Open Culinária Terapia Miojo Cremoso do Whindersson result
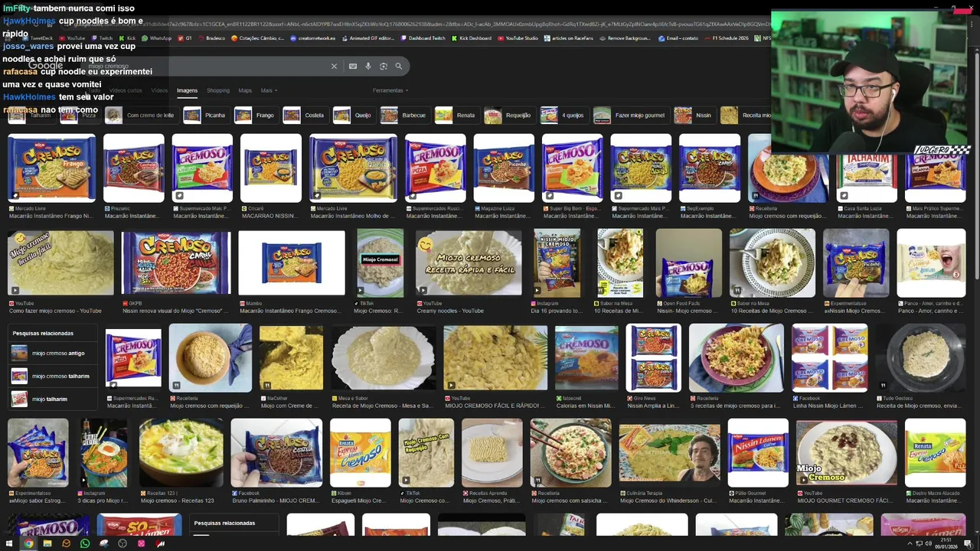Image resolution: width=980 pixels, height=551 pixels. point(670,454)
